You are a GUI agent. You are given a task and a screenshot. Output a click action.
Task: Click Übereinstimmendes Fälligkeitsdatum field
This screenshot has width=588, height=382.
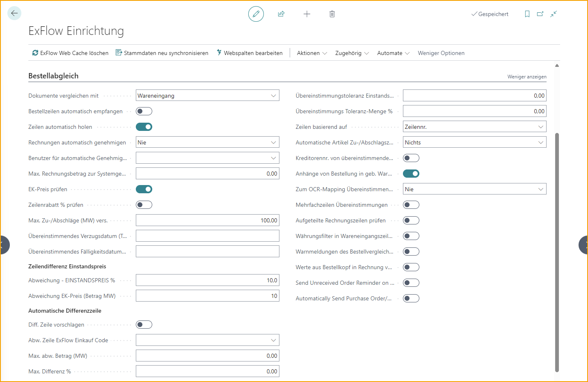tap(208, 252)
